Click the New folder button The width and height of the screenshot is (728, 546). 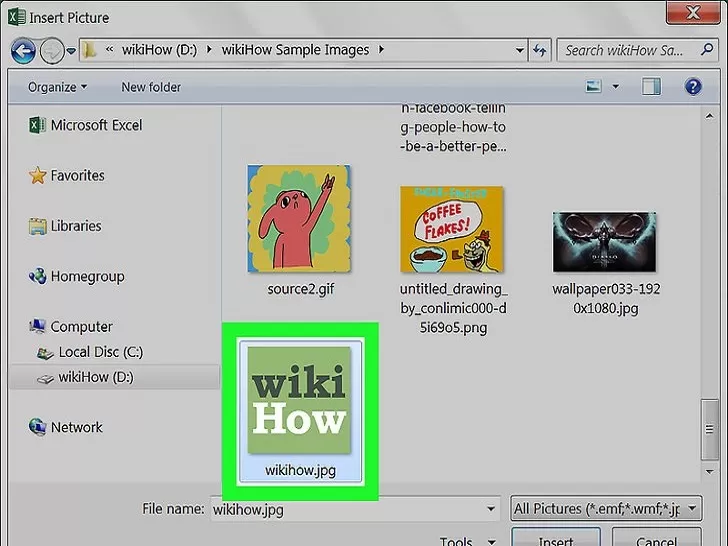tap(151, 87)
